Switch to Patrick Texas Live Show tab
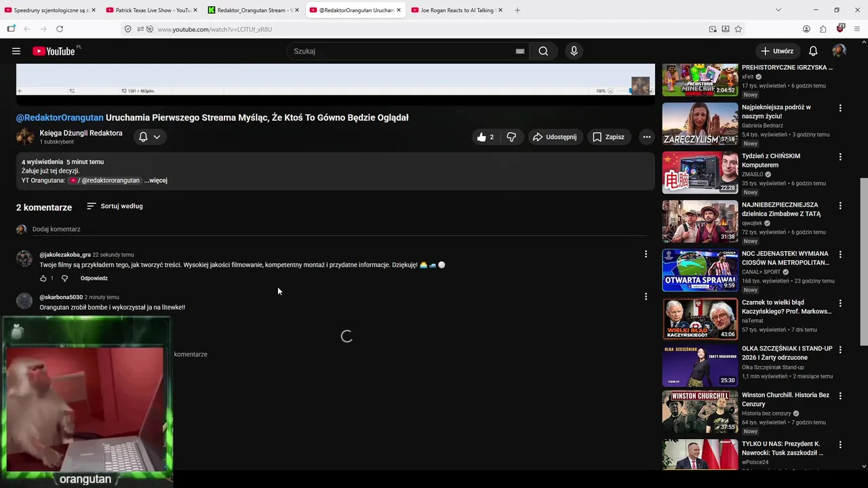This screenshot has width=868, height=488. [x=151, y=10]
